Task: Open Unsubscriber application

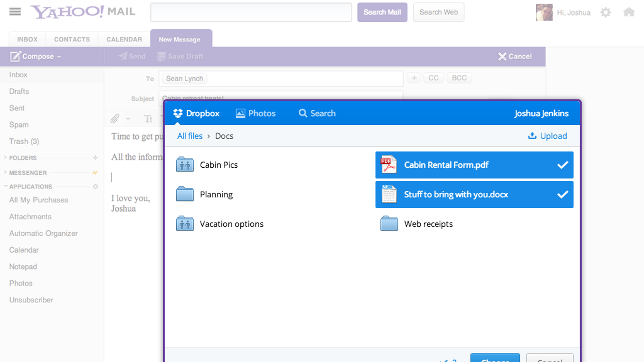Action: pyautogui.click(x=31, y=300)
